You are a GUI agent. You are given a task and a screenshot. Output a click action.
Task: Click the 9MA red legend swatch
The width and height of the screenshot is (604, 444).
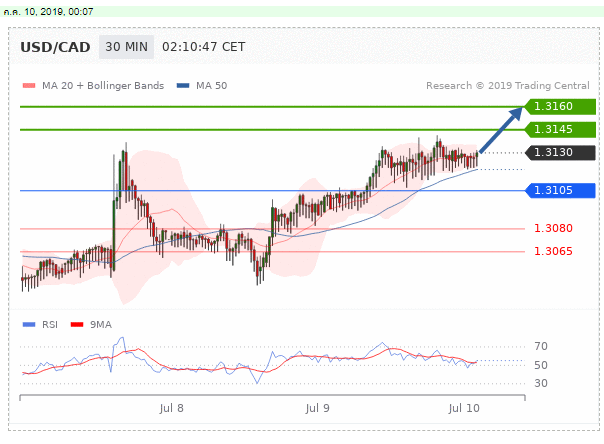tap(77, 325)
